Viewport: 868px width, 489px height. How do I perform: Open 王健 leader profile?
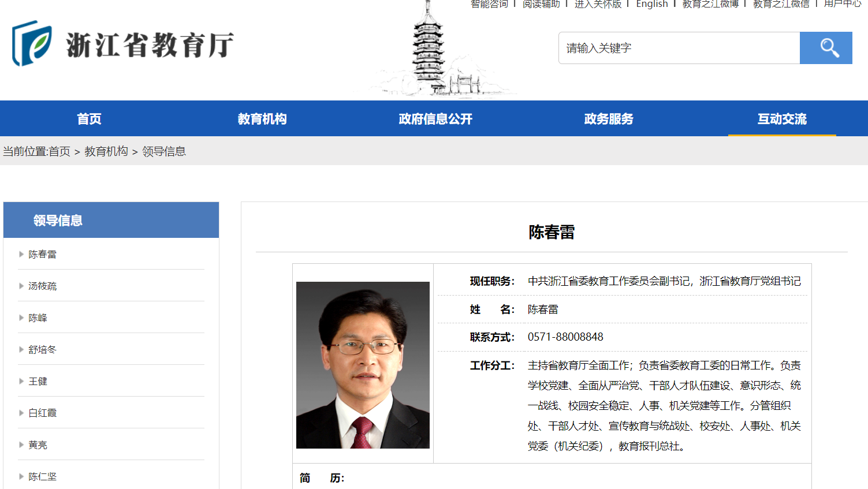38,381
